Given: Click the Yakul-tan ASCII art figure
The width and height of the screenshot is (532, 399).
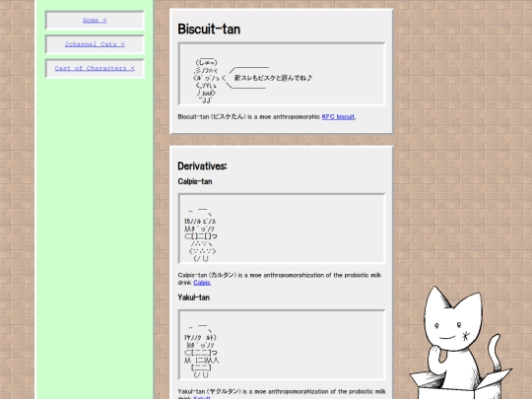Looking at the screenshot, I should point(202,351).
